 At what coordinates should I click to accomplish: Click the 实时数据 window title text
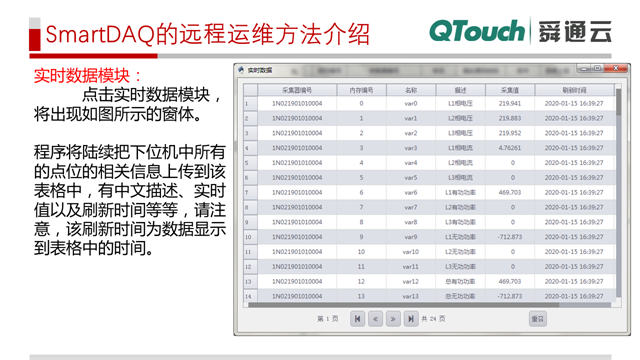[x=260, y=70]
